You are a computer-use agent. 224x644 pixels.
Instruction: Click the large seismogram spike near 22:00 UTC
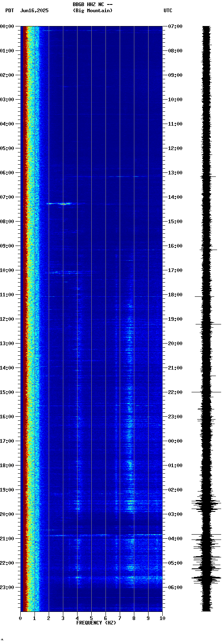click(207, 392)
